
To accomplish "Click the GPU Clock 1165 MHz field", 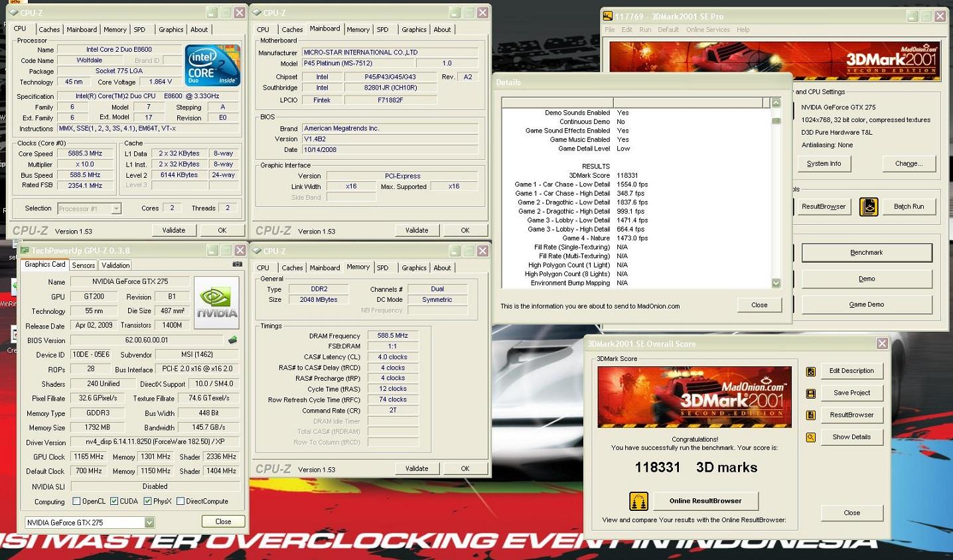I will [88, 457].
